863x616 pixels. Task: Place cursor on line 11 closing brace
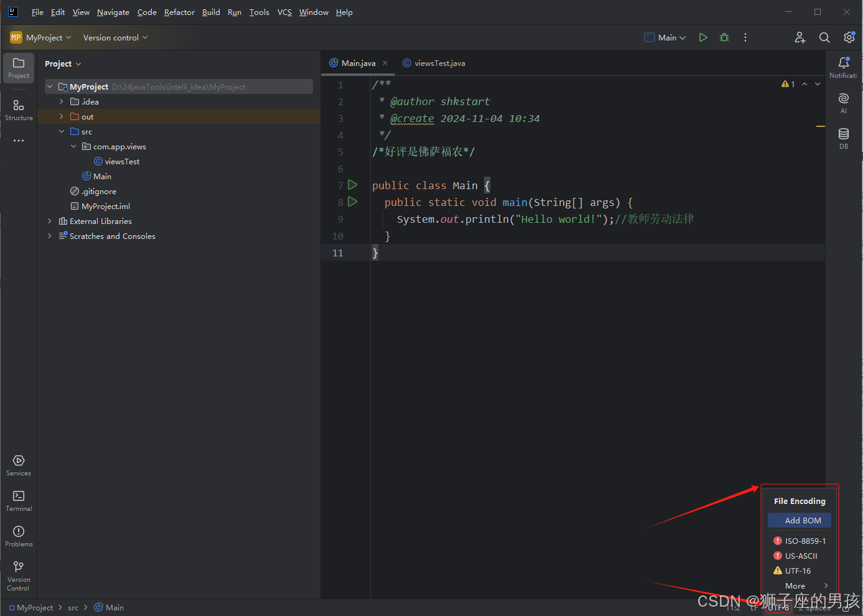point(375,253)
